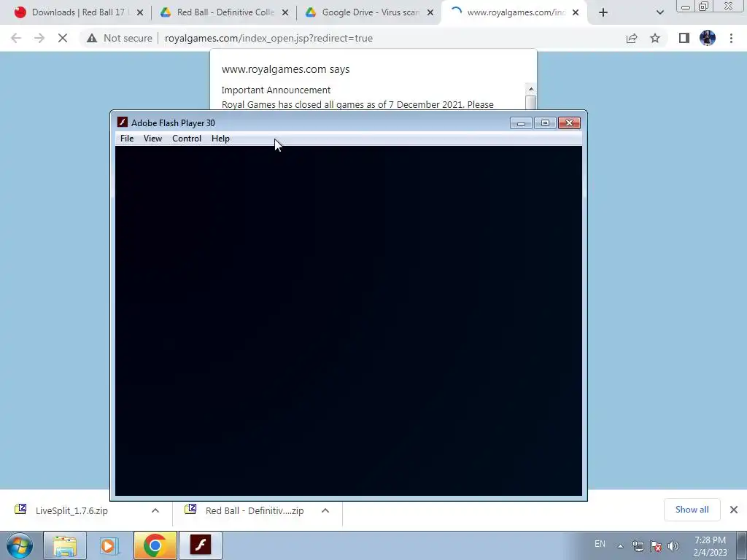This screenshot has width=747, height=560.
Task: Click the Chrome taskbar icon
Action: tap(155, 545)
